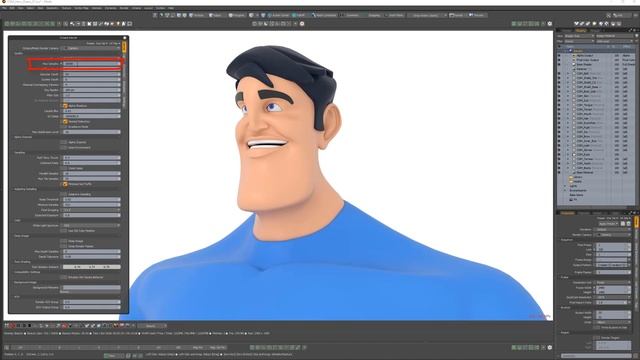Open the Select menu
640x360 pixels.
[30, 8]
